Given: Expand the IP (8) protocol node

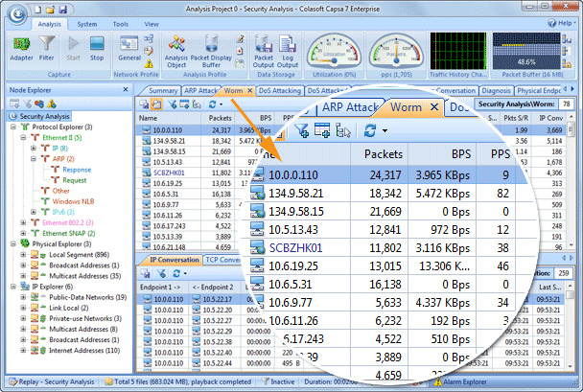Looking at the screenshot, I should tap(34, 149).
